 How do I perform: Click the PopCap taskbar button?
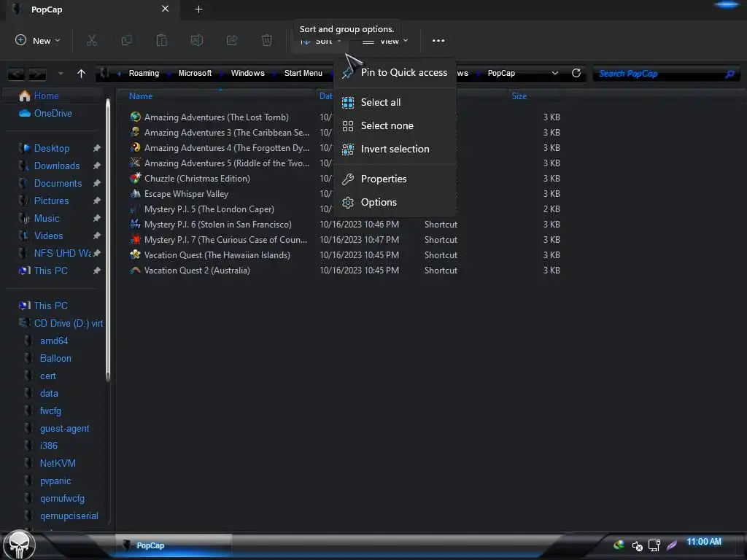[174, 545]
